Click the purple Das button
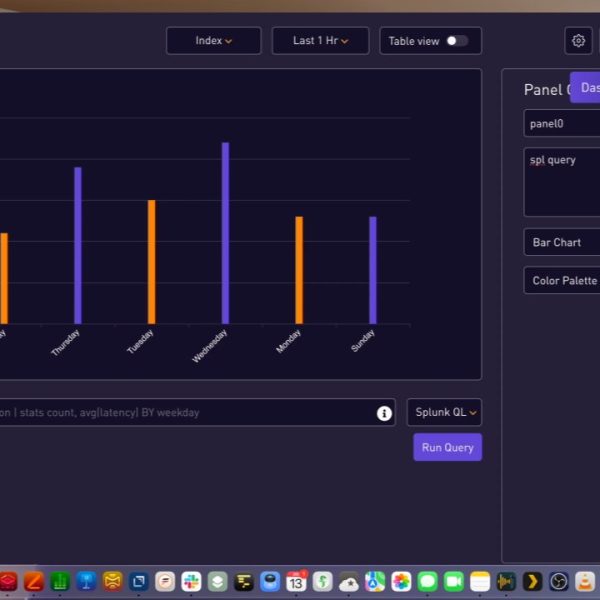600x600 pixels. pyautogui.click(x=585, y=88)
